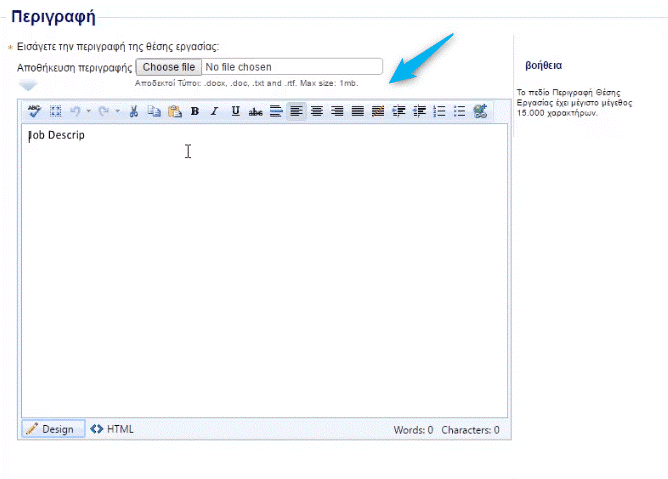The width and height of the screenshot is (668, 479).
Task: Insert a bulleted list
Action: pos(459,111)
